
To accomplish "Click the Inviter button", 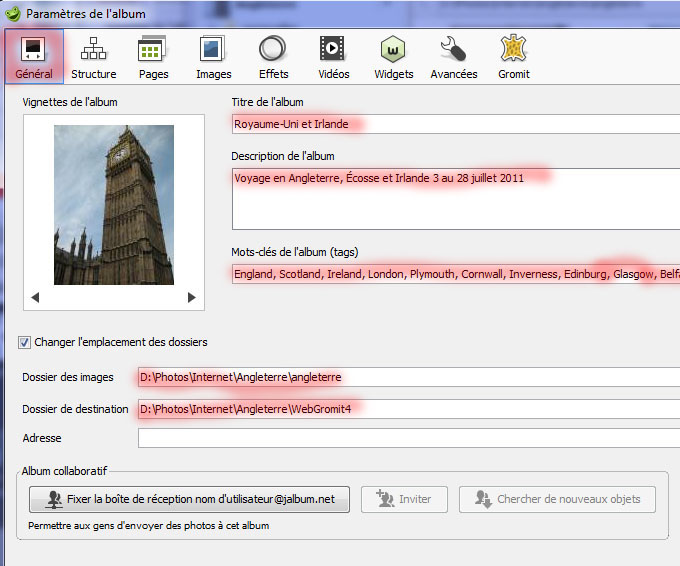I will (405, 499).
